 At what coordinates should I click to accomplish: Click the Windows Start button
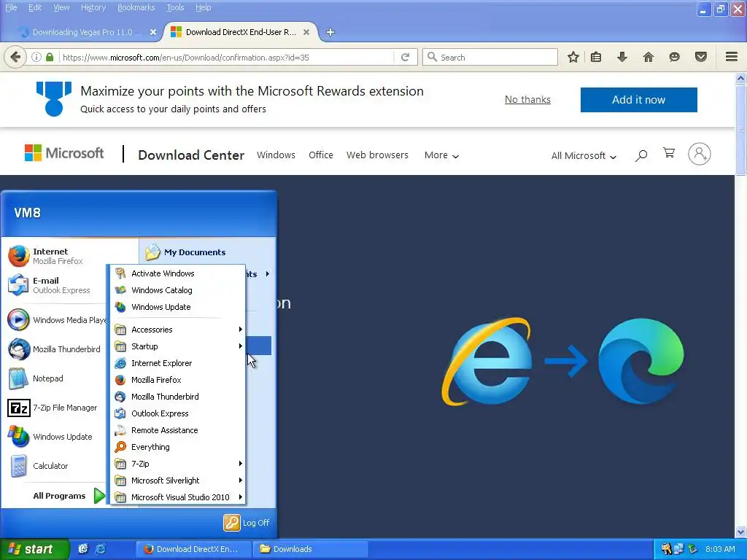coord(34,549)
